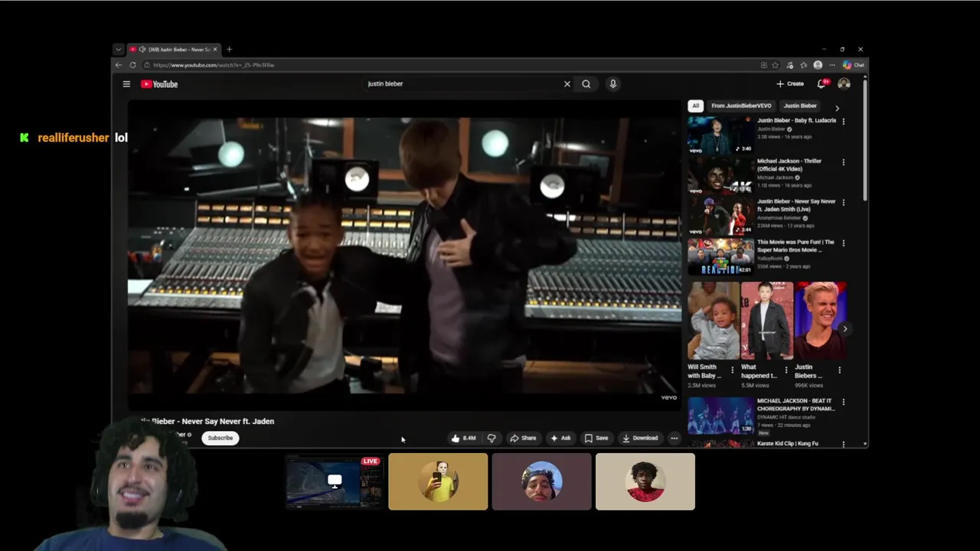The image size is (980, 551).
Task: Open browser Chat copilot button
Action: click(x=854, y=65)
